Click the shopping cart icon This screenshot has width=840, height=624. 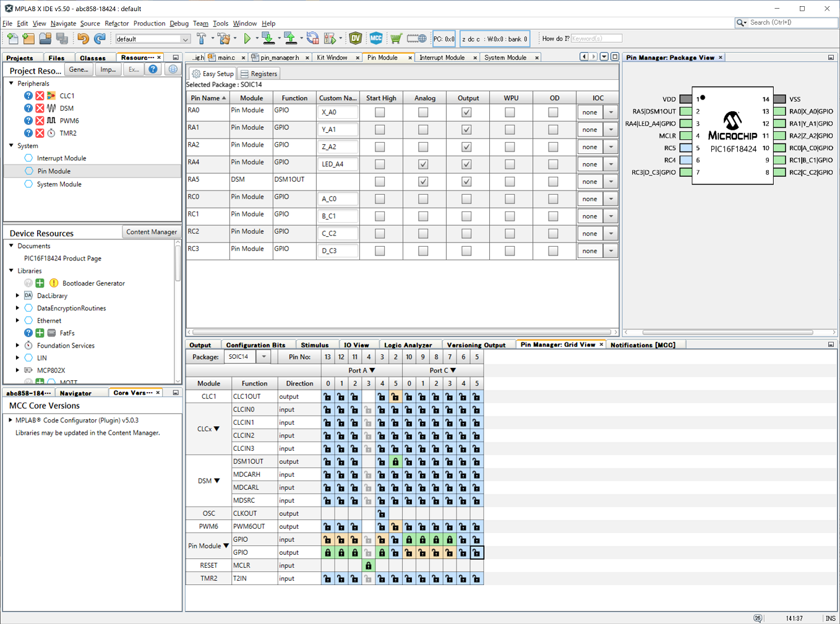point(396,38)
